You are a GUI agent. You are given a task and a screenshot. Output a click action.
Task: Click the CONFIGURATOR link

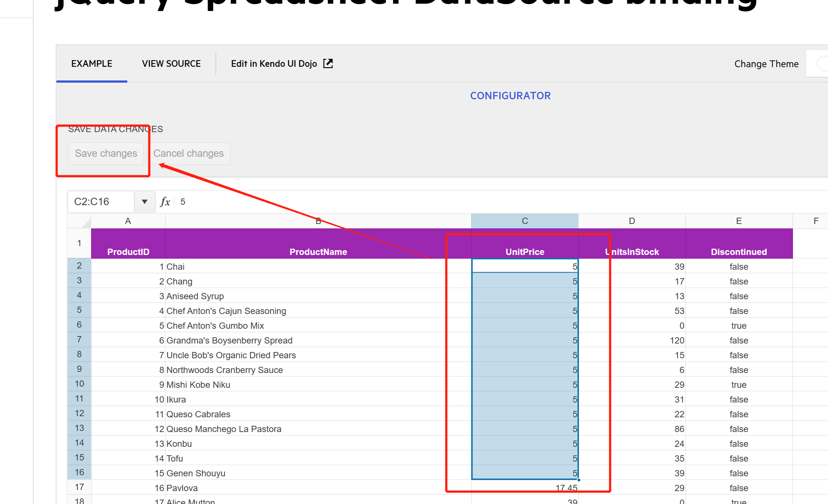[510, 96]
